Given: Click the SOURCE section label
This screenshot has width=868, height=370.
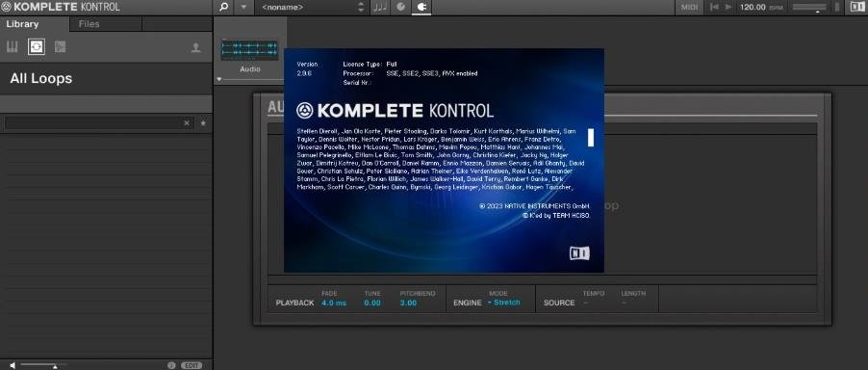Looking at the screenshot, I should [x=559, y=303].
